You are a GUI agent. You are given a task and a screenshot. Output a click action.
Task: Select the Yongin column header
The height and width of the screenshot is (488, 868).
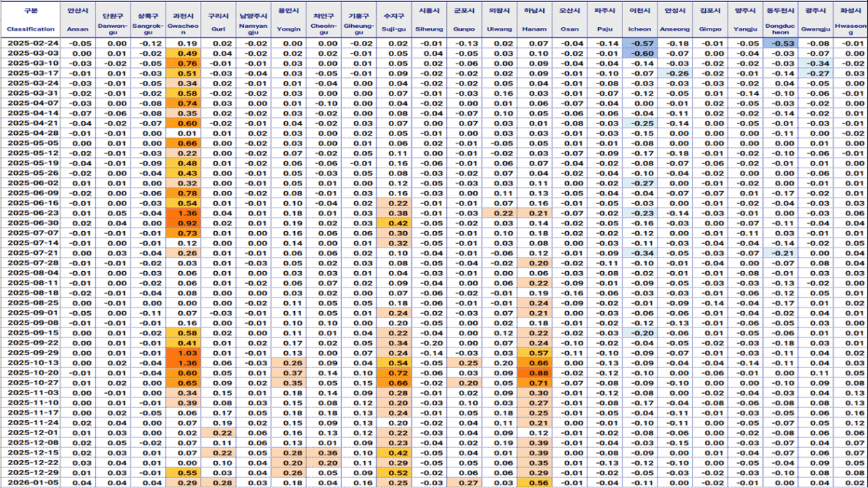[288, 20]
